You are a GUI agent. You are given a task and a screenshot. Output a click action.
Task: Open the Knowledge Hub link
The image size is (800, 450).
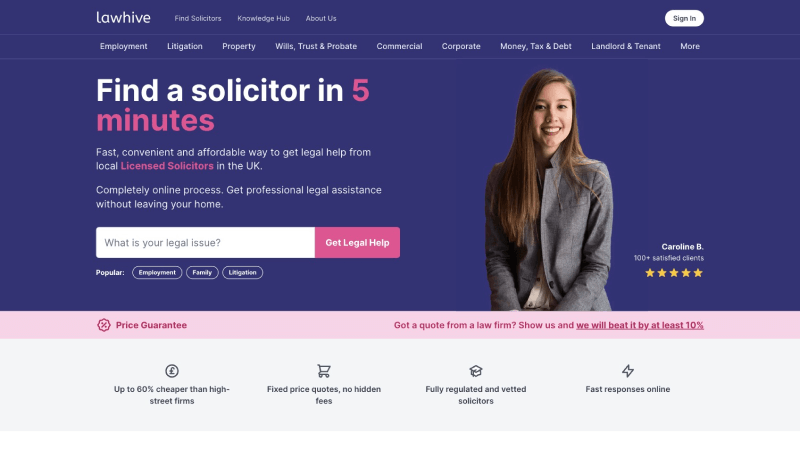(263, 18)
